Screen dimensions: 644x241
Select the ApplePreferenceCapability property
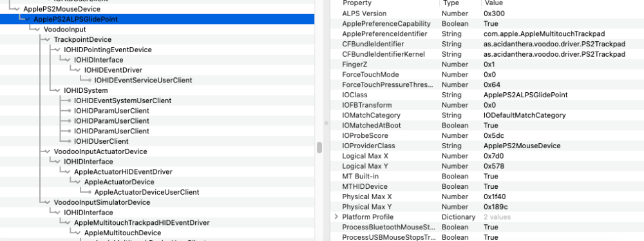[386, 24]
